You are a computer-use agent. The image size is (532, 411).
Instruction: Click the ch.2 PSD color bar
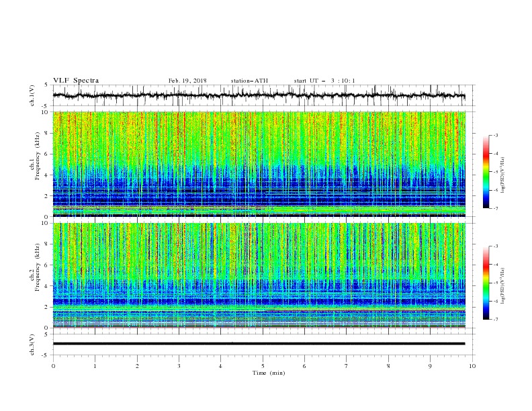(x=486, y=283)
